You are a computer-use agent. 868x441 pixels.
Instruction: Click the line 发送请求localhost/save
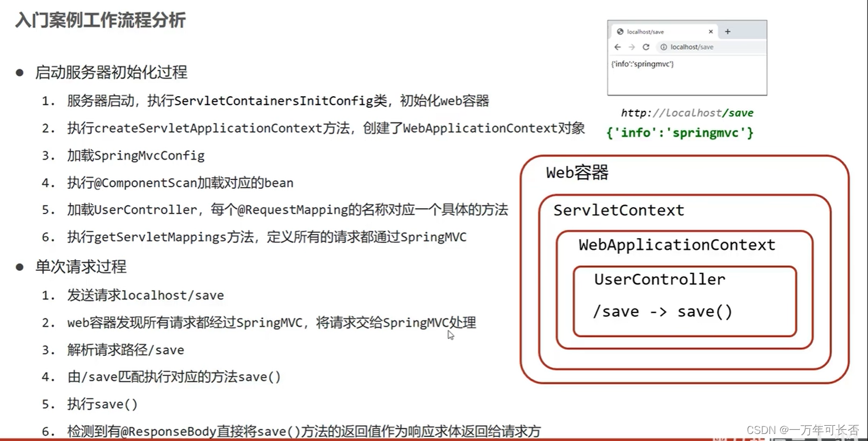tap(145, 295)
